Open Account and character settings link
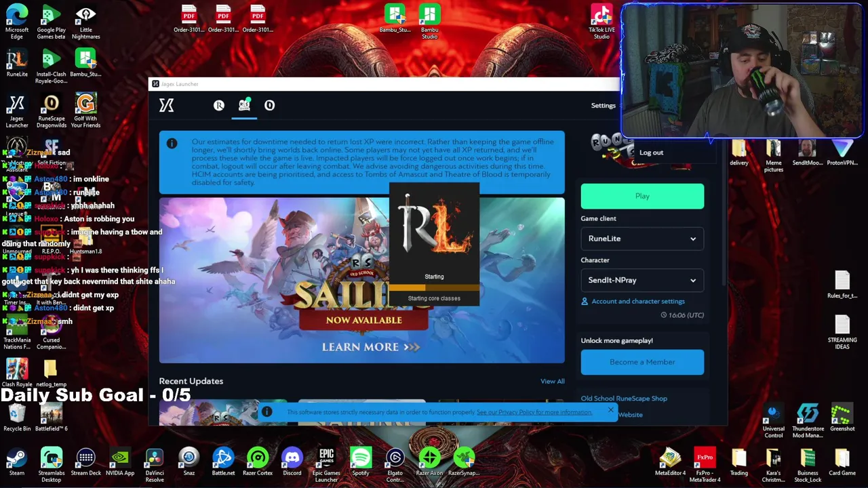The height and width of the screenshot is (488, 868). pyautogui.click(x=637, y=301)
